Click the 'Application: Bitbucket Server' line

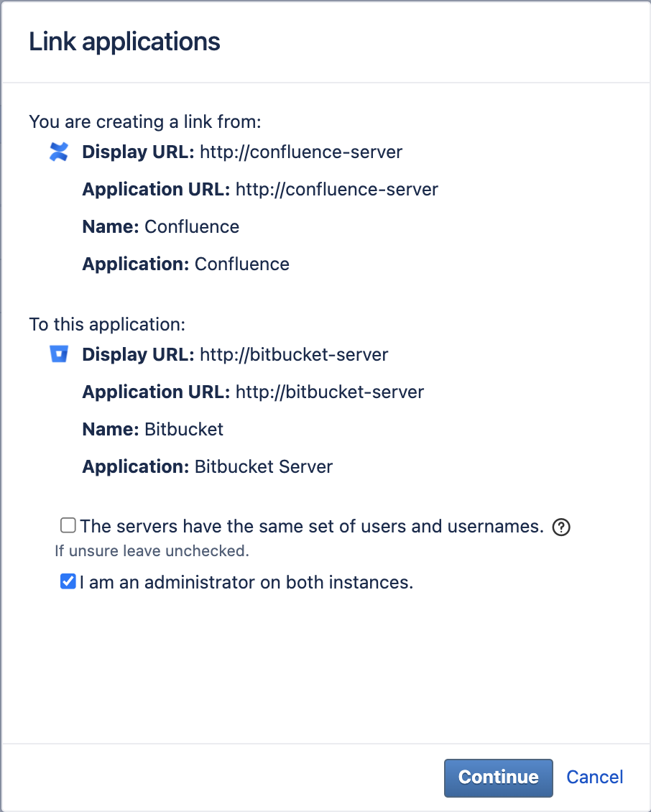click(x=208, y=467)
